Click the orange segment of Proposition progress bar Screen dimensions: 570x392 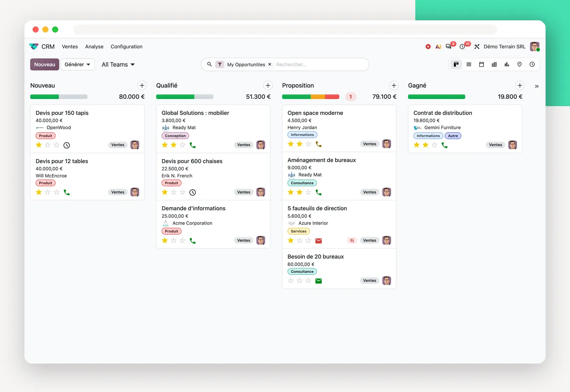point(318,97)
